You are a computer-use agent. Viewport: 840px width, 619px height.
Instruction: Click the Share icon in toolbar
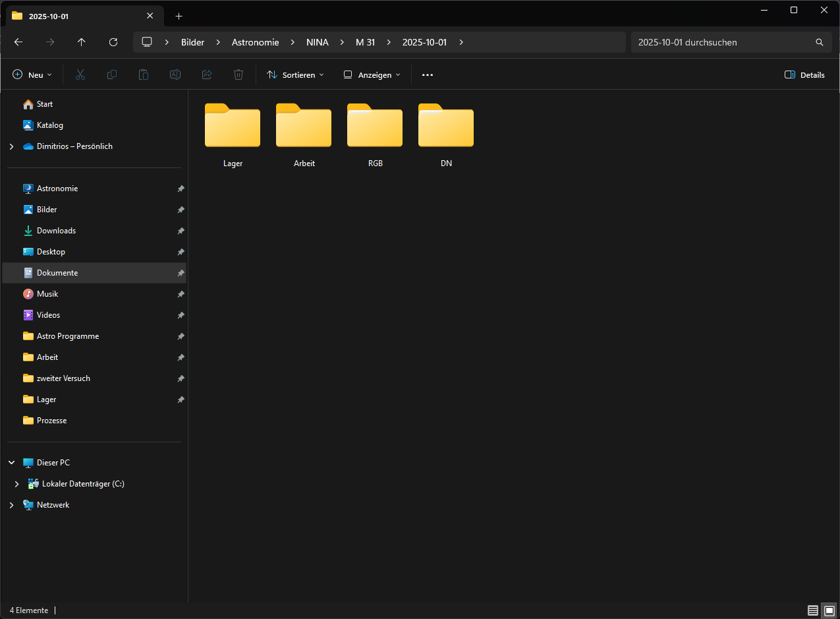[207, 75]
